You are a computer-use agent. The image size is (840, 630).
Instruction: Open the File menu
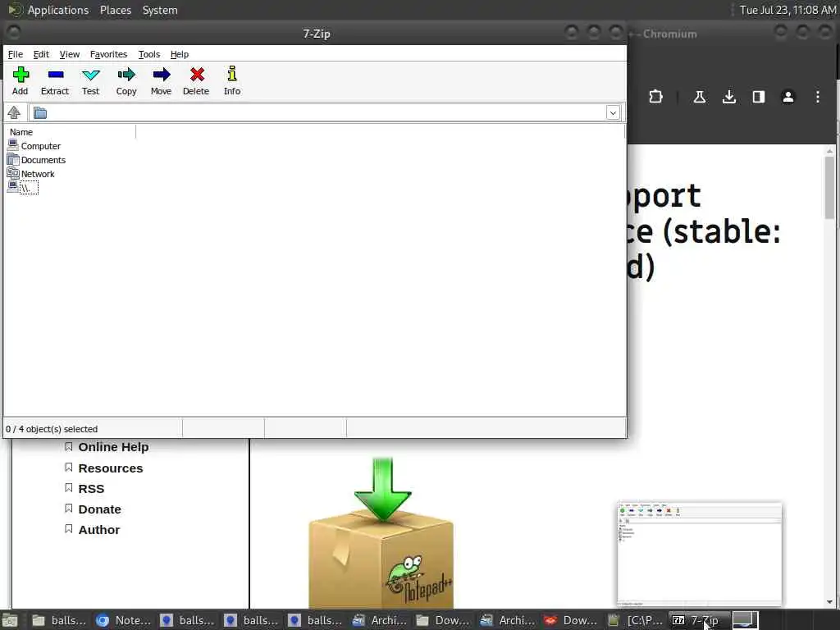tap(16, 54)
